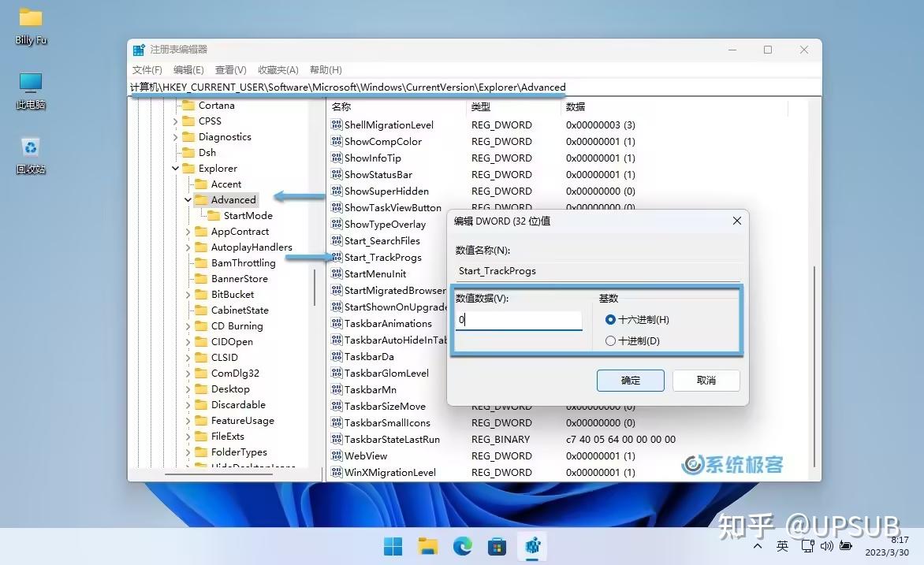The height and width of the screenshot is (565, 924).
Task: Open the 文件(F) menu
Action: [x=147, y=69]
